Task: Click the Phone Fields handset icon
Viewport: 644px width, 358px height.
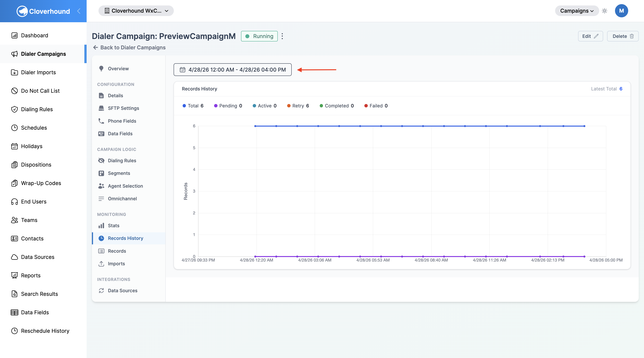Action: click(101, 121)
